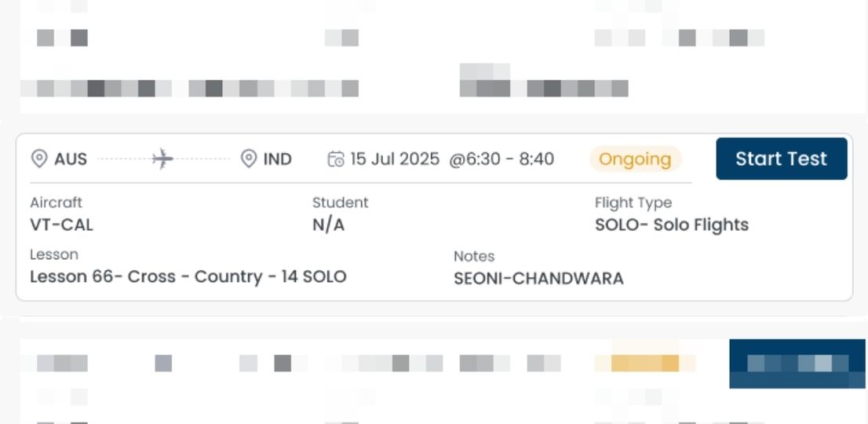The width and height of the screenshot is (868, 424).
Task: Click the airplane icon between AUS and IND
Action: pos(162,159)
